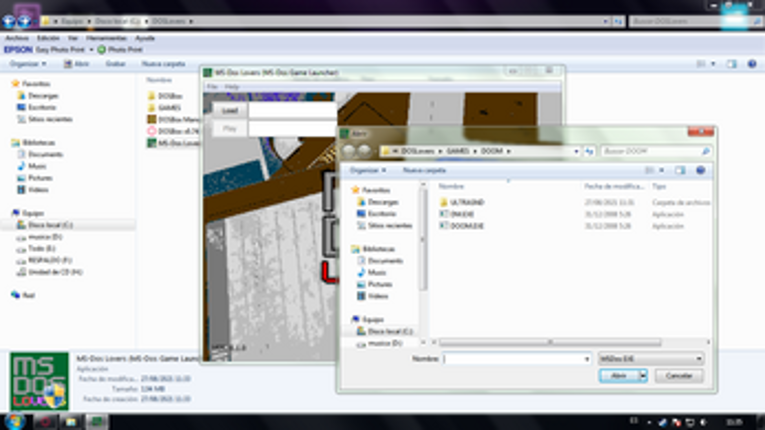Click the volume icon in the system tray
The width and height of the screenshot is (765, 430).
(703, 422)
